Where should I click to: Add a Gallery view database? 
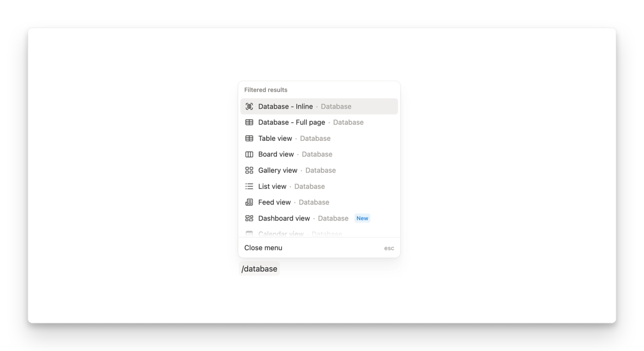[319, 170]
